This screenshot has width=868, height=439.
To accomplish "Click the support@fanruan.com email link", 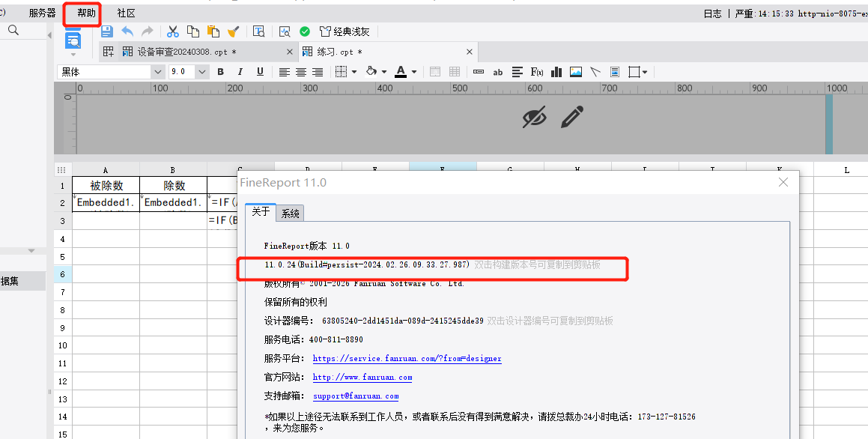I will tap(356, 396).
